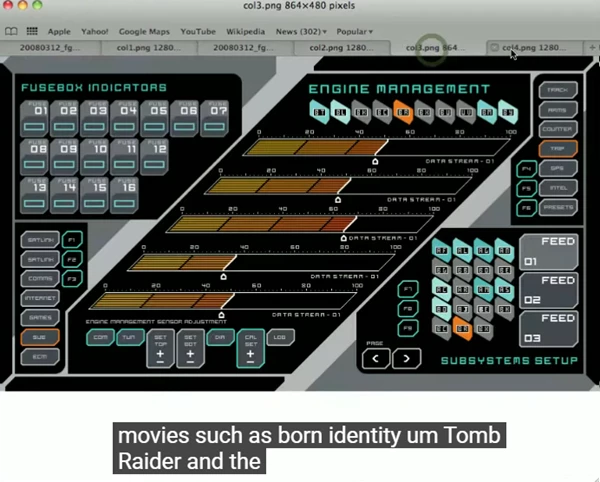Open the bookmarks book icon
Viewport: 600px width, 482px height.
(11, 31)
